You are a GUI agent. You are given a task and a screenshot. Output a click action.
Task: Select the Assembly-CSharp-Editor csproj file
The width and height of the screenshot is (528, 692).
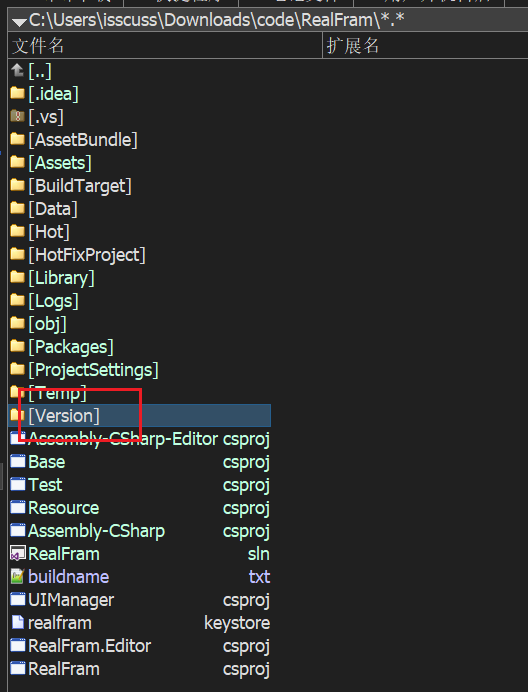click(139, 439)
